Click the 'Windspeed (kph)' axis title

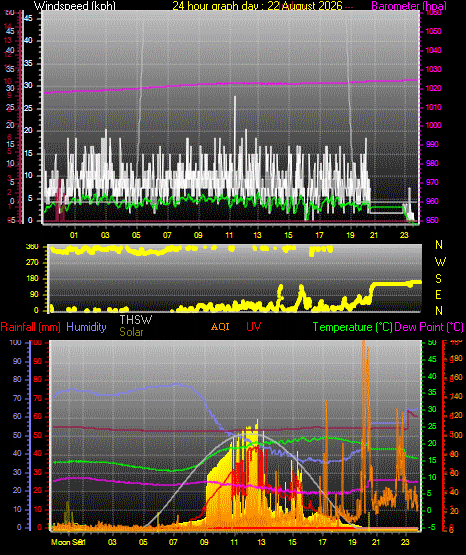click(75, 6)
